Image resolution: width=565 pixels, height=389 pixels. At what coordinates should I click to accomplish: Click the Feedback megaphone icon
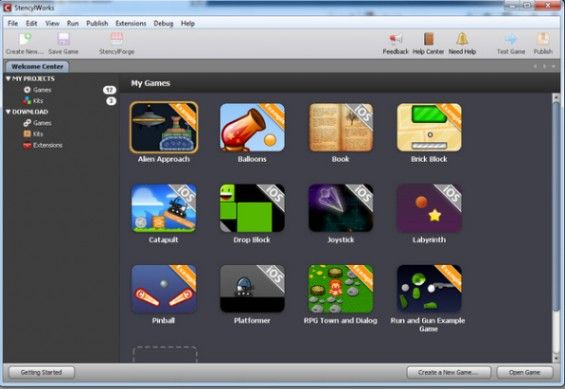[x=395, y=39]
